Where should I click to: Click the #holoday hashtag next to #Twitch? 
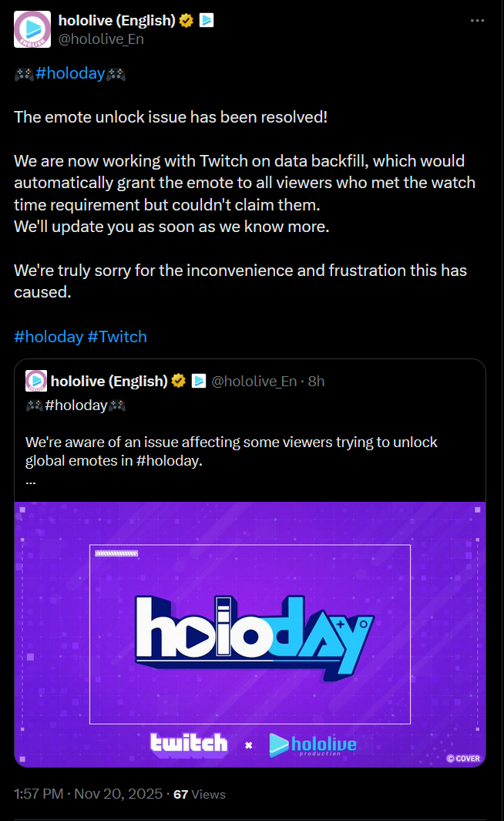[49, 336]
